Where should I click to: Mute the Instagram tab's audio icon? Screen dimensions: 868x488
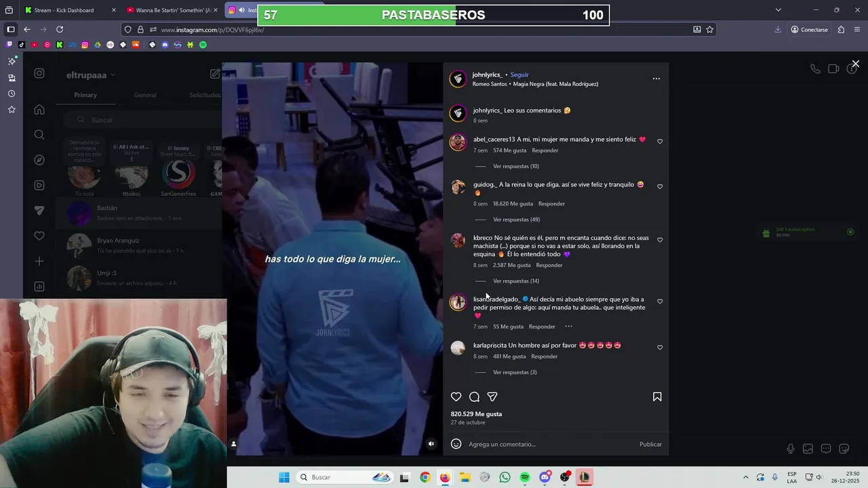(x=241, y=10)
